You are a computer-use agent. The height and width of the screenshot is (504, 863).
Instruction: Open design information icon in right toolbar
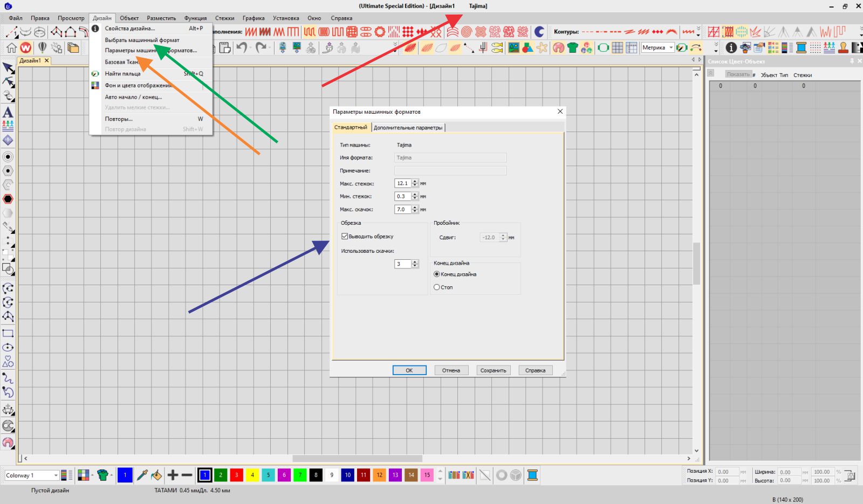[x=731, y=47]
